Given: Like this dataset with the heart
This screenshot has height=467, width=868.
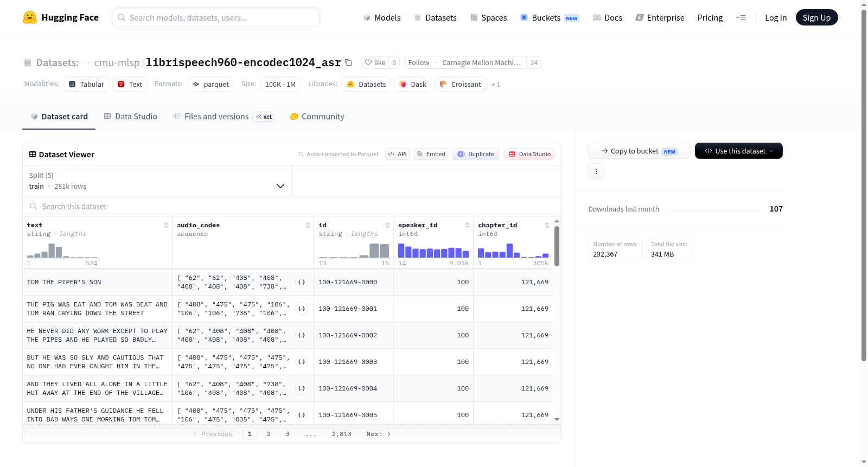Looking at the screenshot, I should (x=375, y=62).
